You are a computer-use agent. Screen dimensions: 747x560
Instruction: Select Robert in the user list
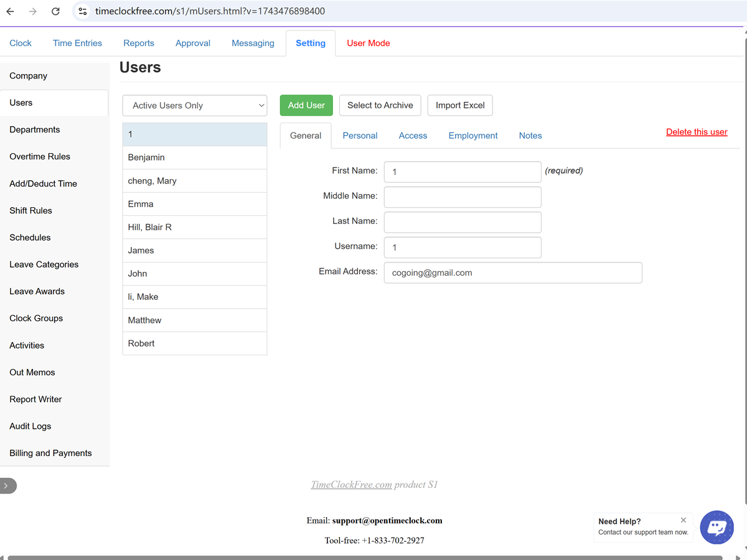coord(195,343)
